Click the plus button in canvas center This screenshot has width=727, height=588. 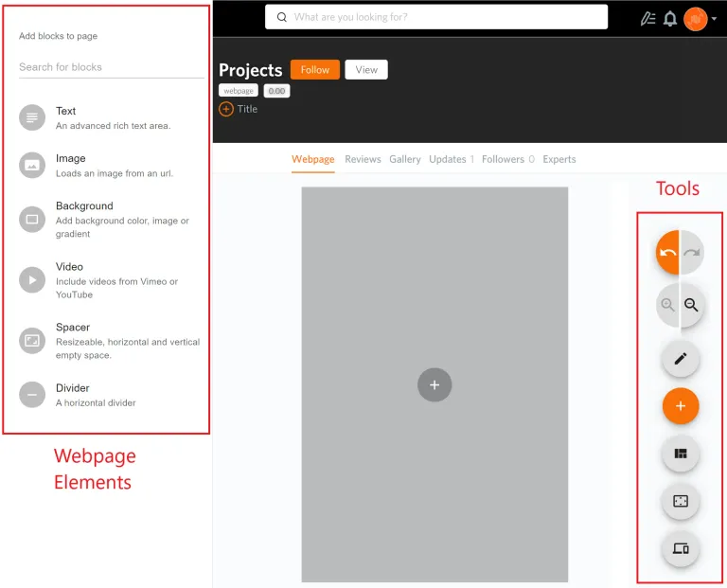tap(434, 384)
